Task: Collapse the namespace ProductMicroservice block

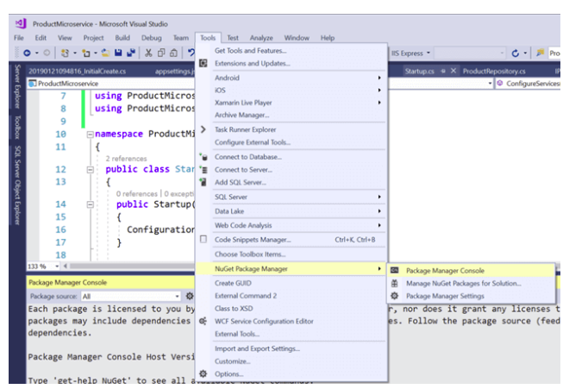Action: [x=90, y=135]
